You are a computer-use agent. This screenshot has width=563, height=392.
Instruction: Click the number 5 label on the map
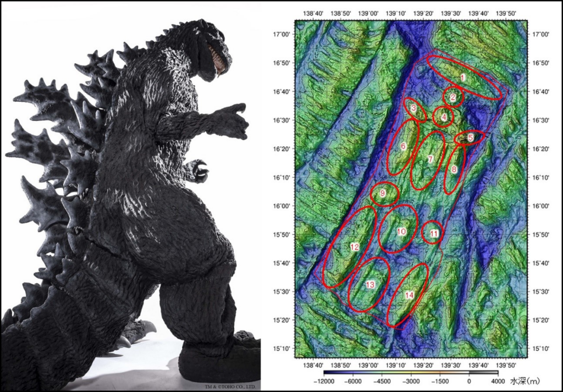[471, 137]
